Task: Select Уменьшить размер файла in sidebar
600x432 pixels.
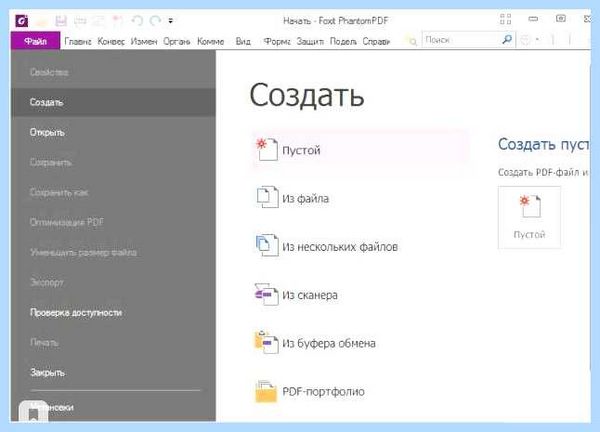Action: pyautogui.click(x=113, y=253)
